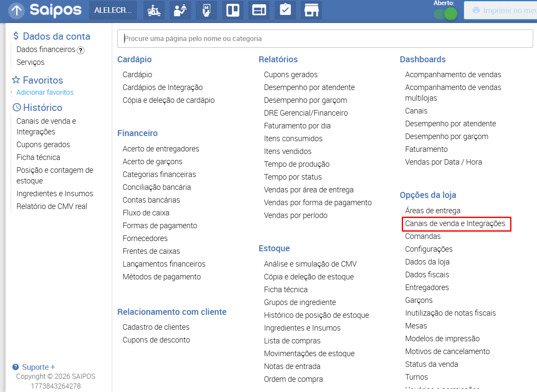The width and height of the screenshot is (537, 392).
Task: Open the waiter table service icon
Action: pos(180,10)
